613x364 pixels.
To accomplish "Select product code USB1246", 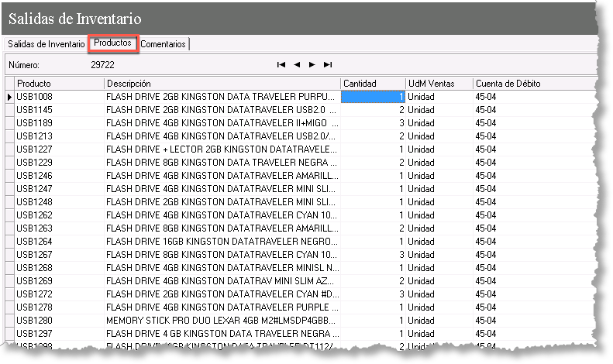I will pyautogui.click(x=34, y=176).
